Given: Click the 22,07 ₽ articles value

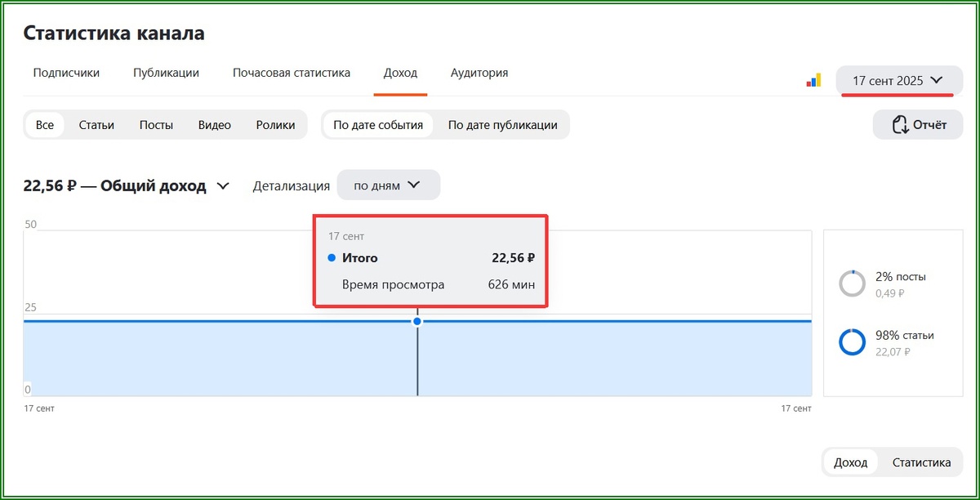Looking at the screenshot, I should point(893,351).
